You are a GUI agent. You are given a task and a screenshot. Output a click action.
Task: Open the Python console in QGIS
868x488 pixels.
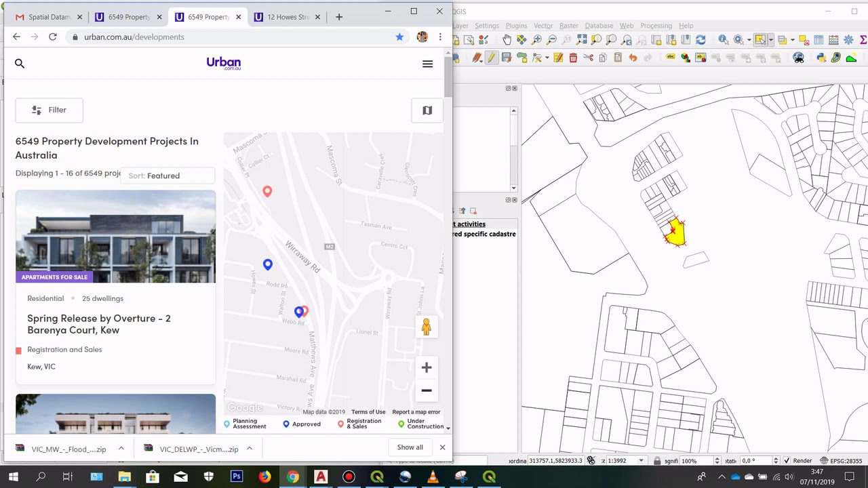tap(821, 58)
